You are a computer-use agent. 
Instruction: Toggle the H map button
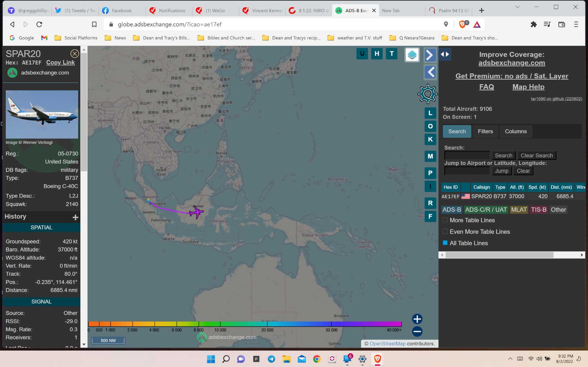377,54
